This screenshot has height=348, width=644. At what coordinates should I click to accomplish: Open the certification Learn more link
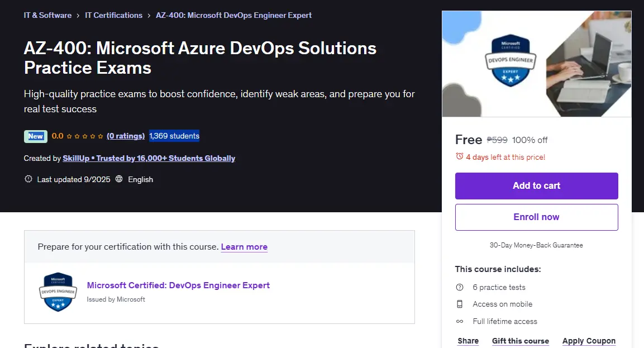pos(245,247)
